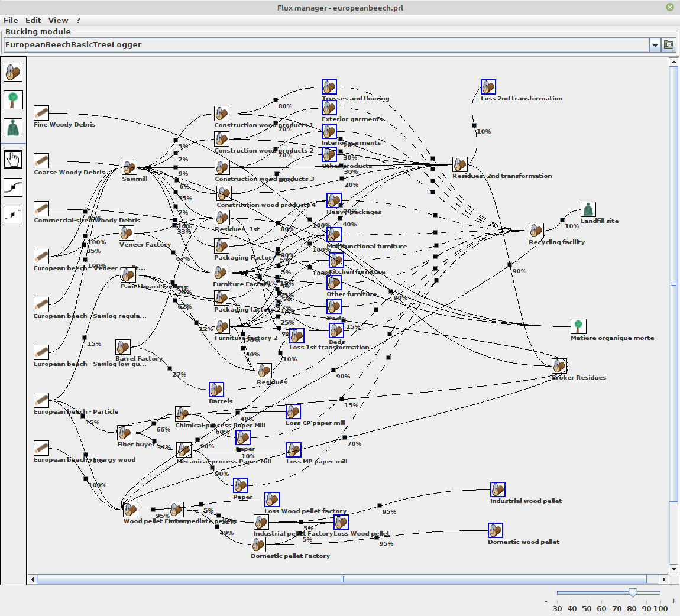Viewport: 680px width, 616px height.
Task: Click the European beech - Particle node icon
Action: pos(41,400)
